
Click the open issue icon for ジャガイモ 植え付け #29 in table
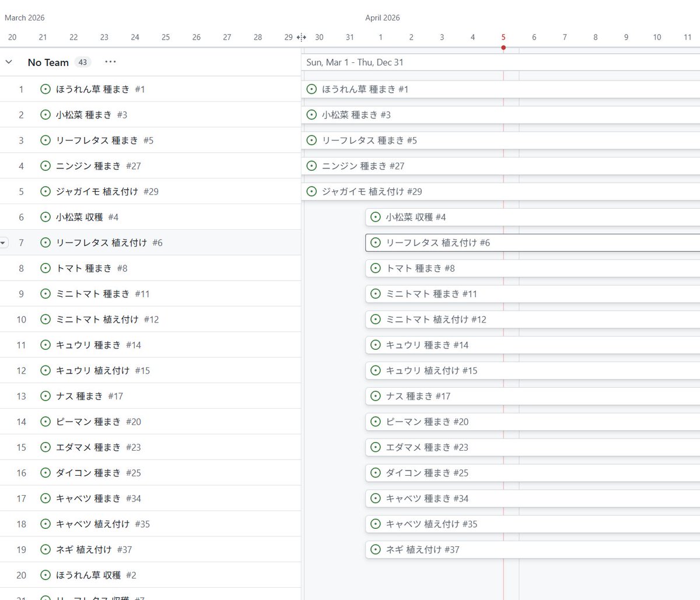pos(45,191)
